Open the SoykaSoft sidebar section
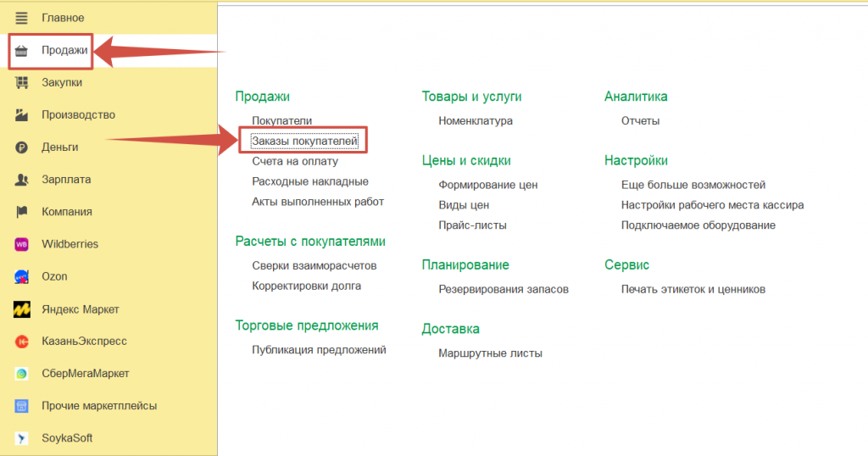Viewport: 868px width, 456px height. pyautogui.click(x=67, y=438)
